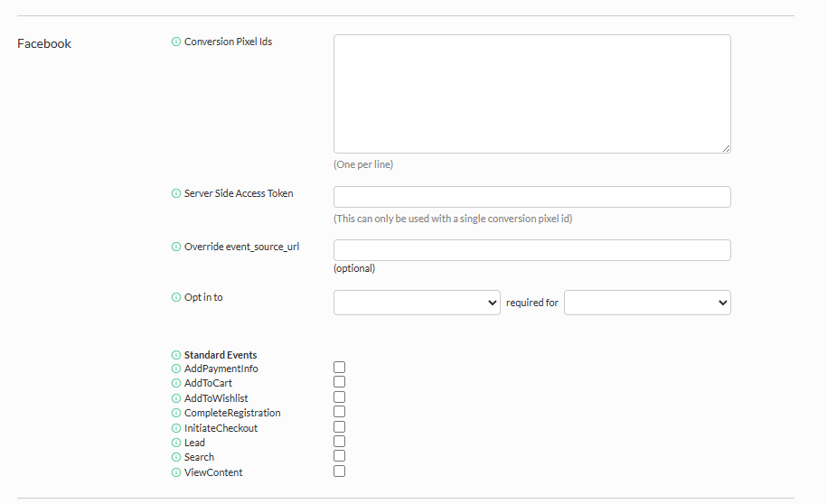Click info icon beside Conversion Pixel Ids
The height and width of the screenshot is (504, 827).
[x=176, y=42]
